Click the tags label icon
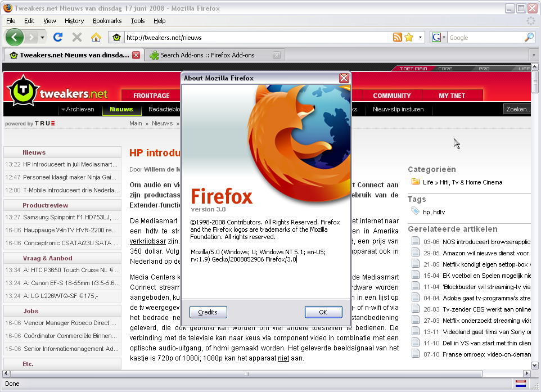Viewport: 541px width, 392px height. (416, 210)
